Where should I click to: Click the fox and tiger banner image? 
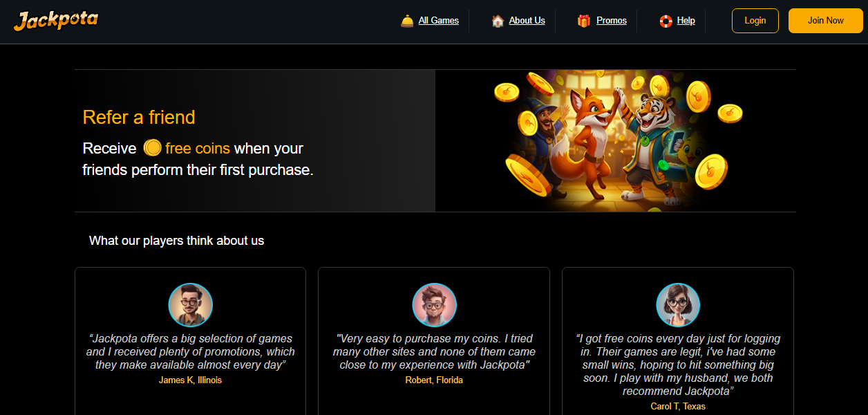(x=616, y=140)
